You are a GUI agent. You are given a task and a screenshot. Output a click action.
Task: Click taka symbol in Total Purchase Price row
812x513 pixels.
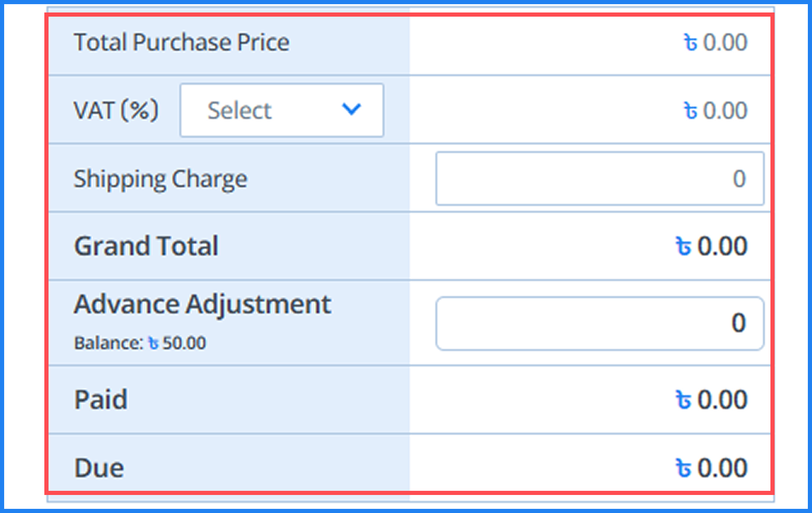tap(691, 43)
